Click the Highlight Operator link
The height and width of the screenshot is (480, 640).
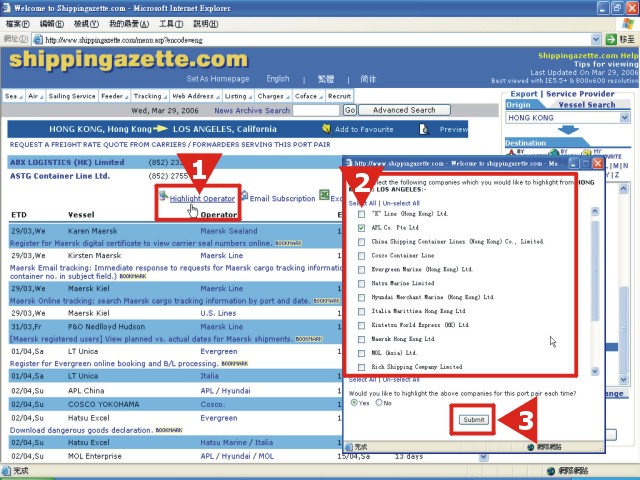click(x=202, y=199)
